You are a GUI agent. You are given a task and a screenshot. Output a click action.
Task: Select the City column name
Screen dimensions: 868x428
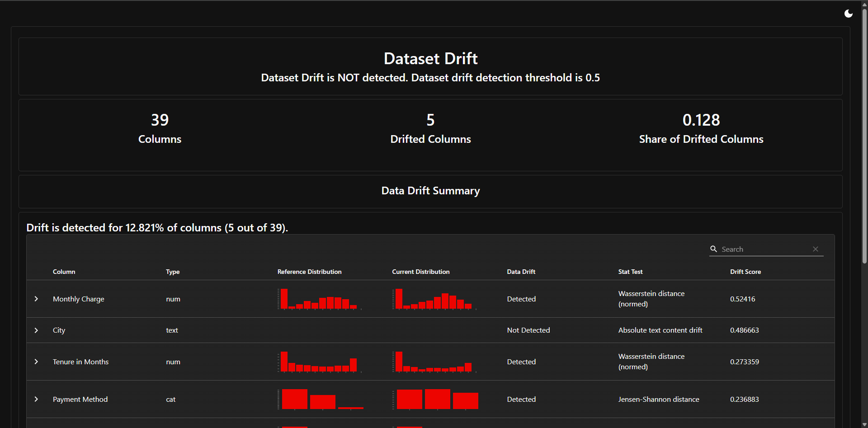[x=59, y=330]
